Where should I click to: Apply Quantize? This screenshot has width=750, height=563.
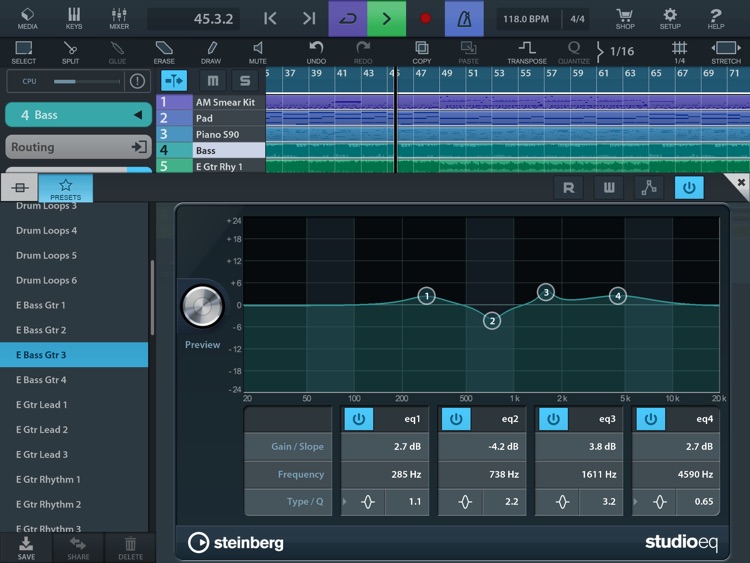pos(574,52)
